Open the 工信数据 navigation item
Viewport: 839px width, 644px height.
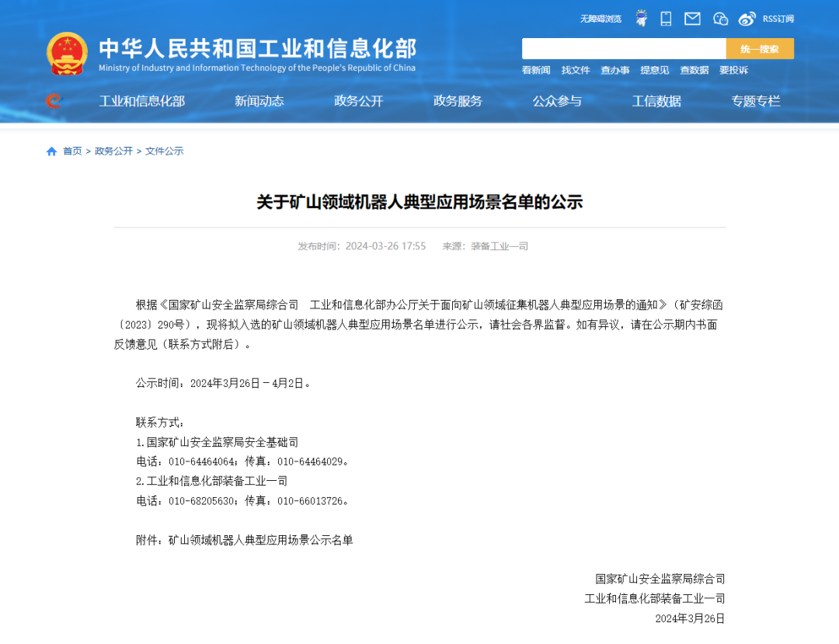pyautogui.click(x=656, y=101)
